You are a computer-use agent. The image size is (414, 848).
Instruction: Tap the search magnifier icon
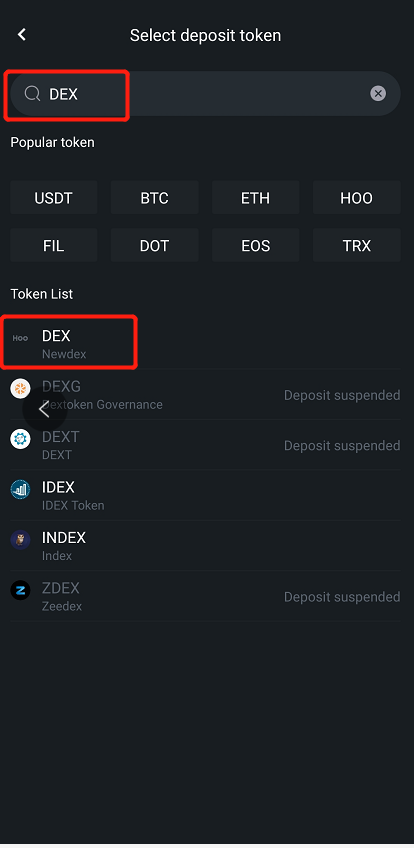[32, 94]
